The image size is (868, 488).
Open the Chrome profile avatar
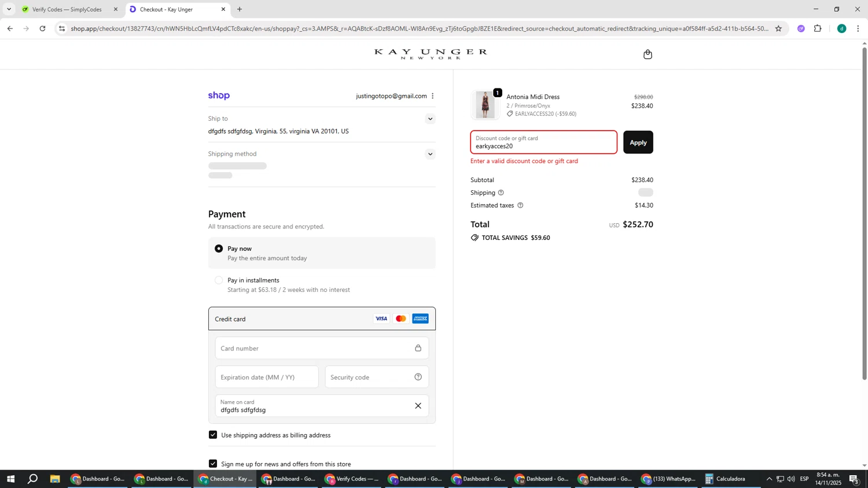[841, 28]
